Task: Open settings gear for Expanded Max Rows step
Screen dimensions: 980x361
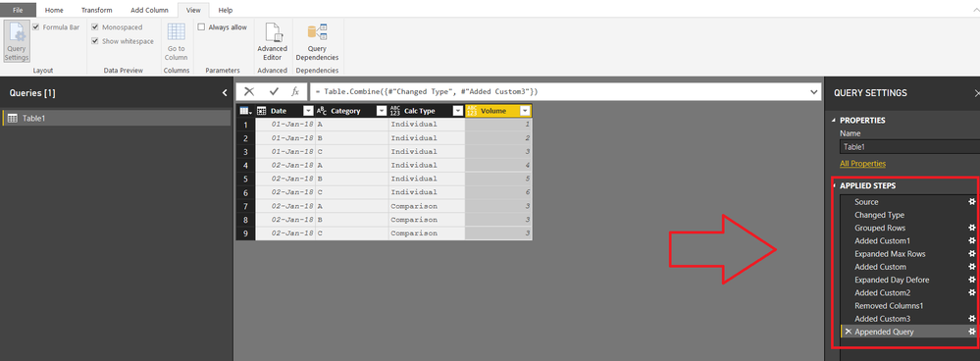Action: pos(971,253)
